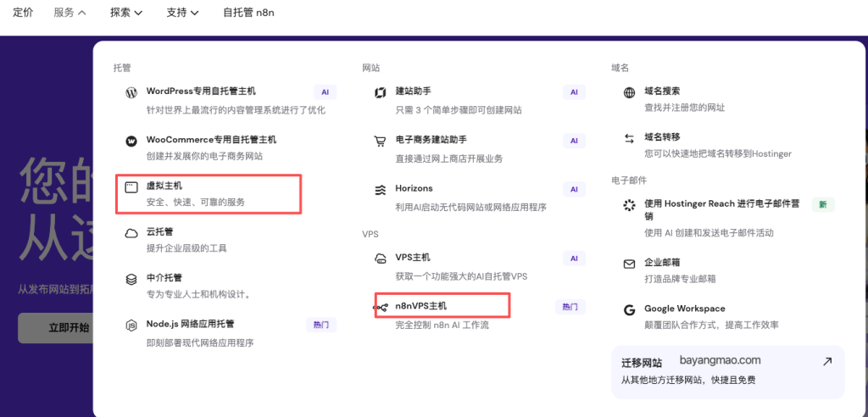This screenshot has height=417, width=868.
Task: Click the Node.js hexagon icon
Action: [x=131, y=325]
